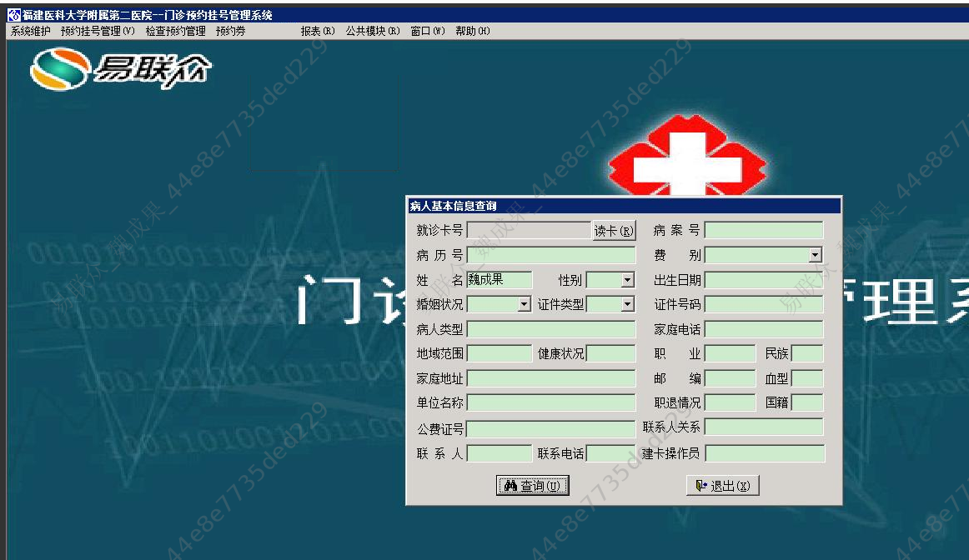The width and height of the screenshot is (969, 560).
Task: Open the 帮助(H) menu
Action: pos(473,31)
